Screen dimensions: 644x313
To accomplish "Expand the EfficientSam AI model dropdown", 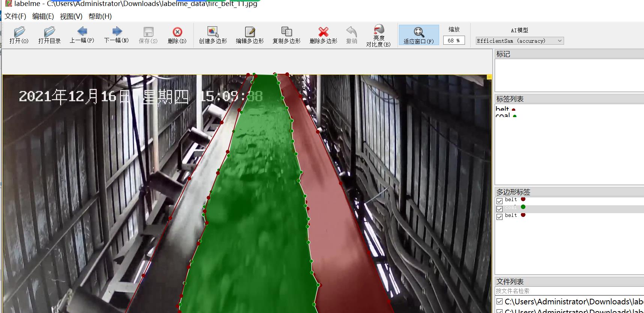I will click(519, 41).
